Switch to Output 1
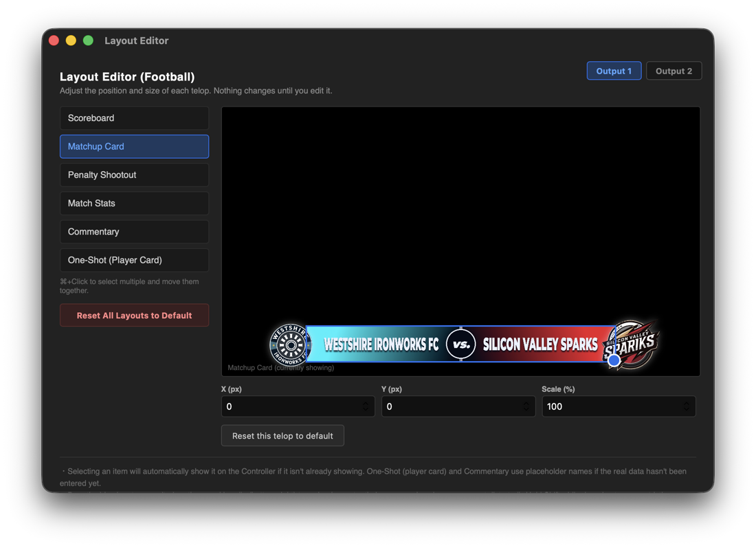 click(x=614, y=71)
